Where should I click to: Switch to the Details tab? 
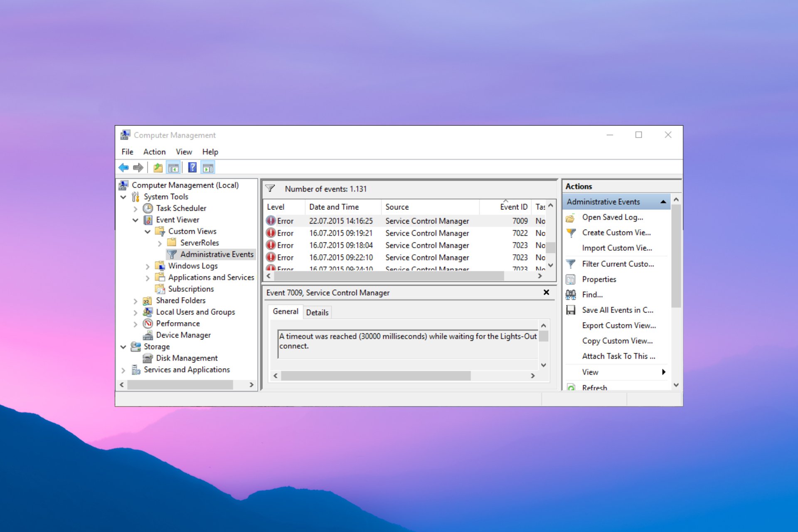click(317, 313)
